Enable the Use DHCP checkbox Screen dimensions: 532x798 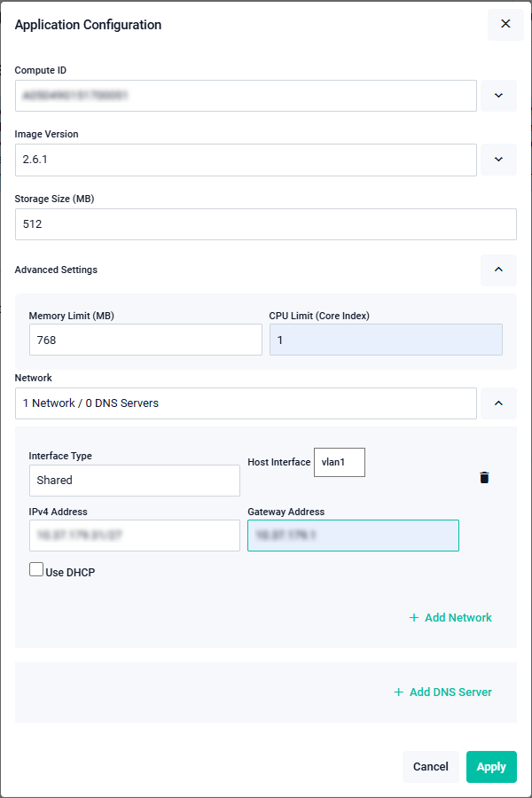pos(36,570)
